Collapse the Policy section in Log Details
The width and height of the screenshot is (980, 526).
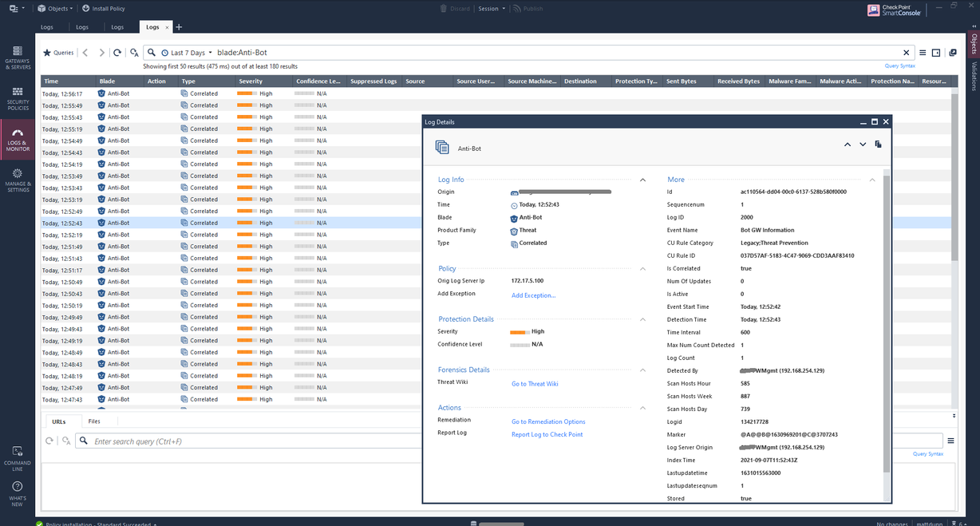click(x=642, y=269)
